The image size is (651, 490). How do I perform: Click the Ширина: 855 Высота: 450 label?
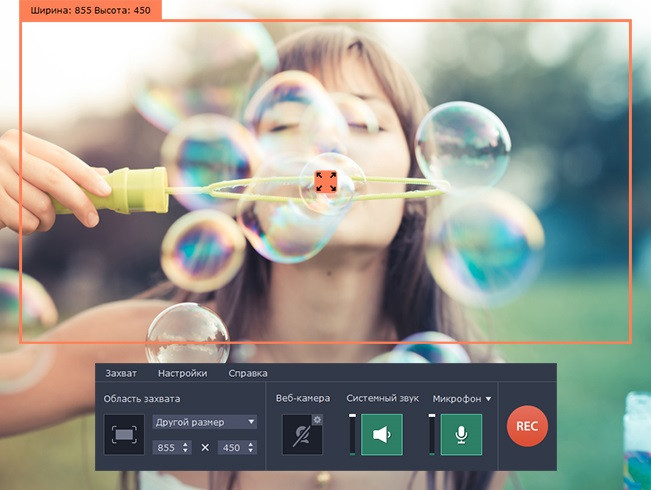coord(91,10)
